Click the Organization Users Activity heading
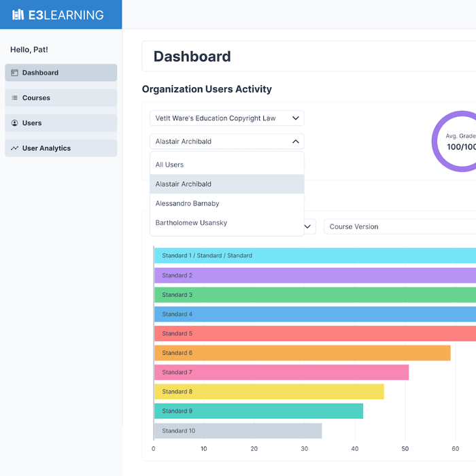This screenshot has width=476, height=476. pyautogui.click(x=207, y=89)
